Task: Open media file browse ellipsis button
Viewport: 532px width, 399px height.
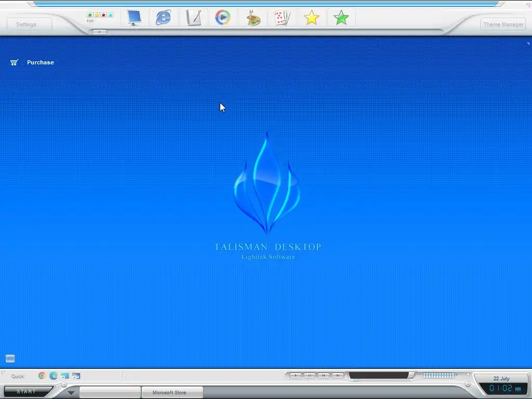Action: coord(411,375)
